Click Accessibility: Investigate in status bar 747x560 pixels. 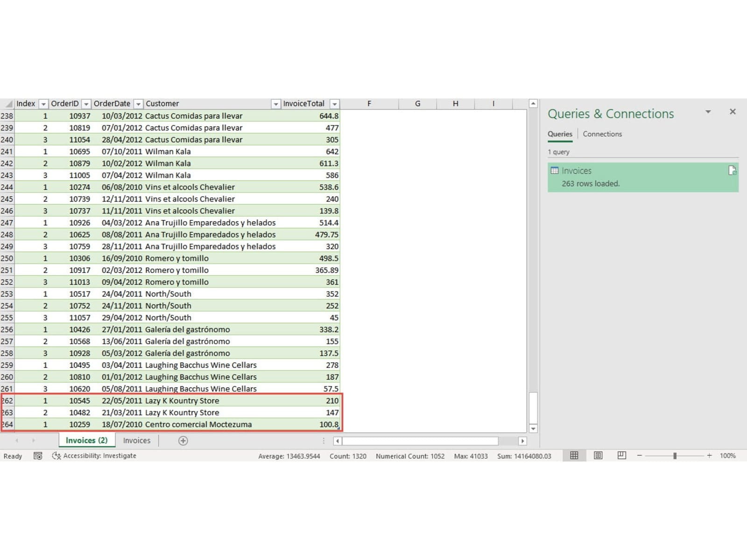(x=95, y=456)
